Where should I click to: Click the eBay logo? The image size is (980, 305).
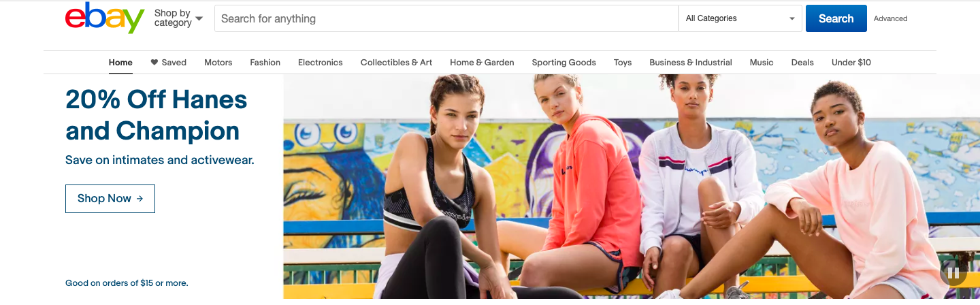pos(105,18)
